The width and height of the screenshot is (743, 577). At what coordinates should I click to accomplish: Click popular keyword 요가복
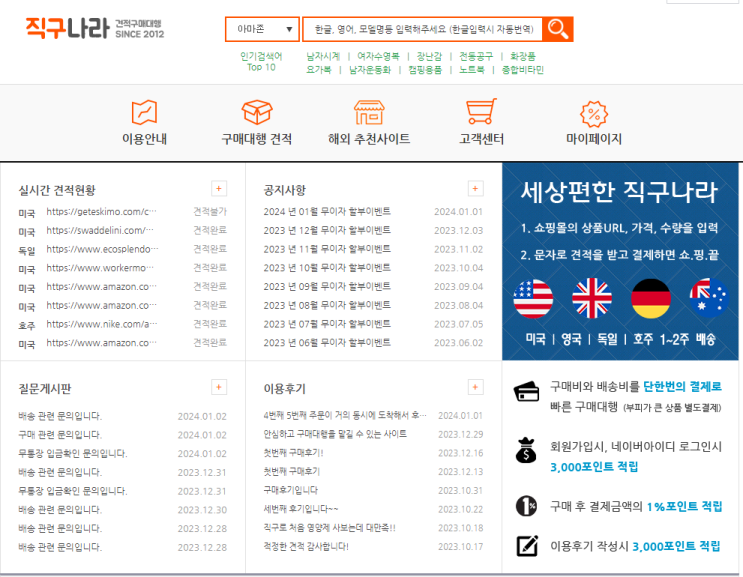318,70
